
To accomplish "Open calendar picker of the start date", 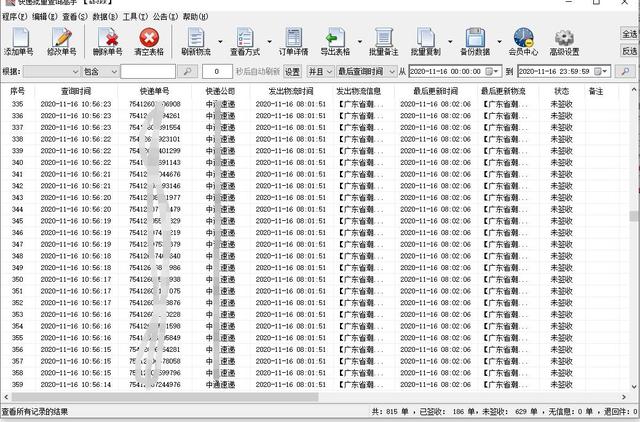I will point(492,71).
